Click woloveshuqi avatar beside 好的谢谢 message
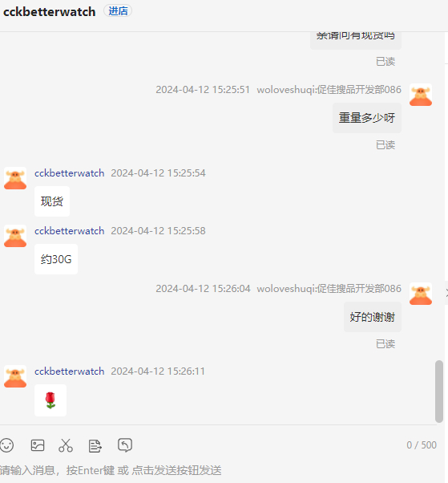Image resolution: width=448 pixels, height=483 pixels. click(421, 294)
